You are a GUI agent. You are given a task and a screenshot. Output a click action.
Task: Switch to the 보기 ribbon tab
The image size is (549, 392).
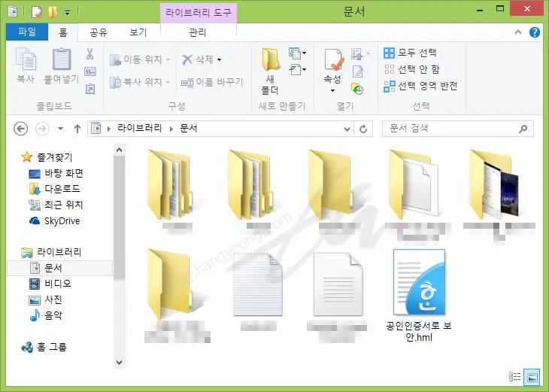pos(138,32)
